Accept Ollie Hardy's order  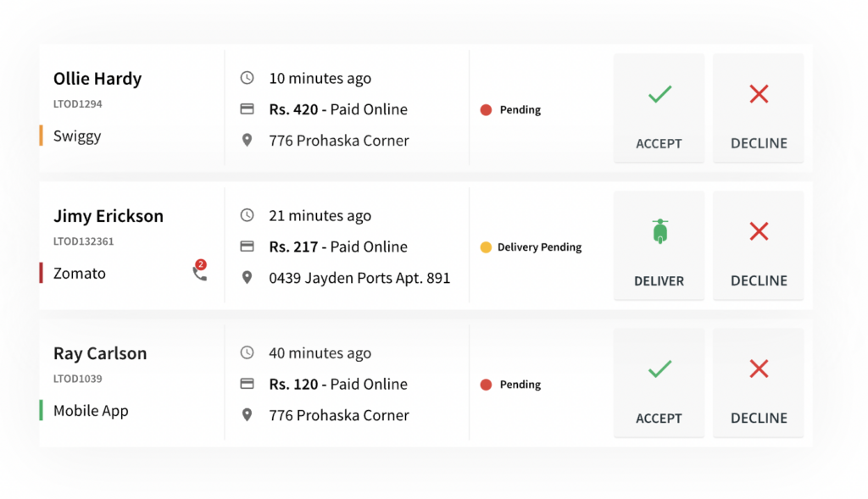click(659, 108)
